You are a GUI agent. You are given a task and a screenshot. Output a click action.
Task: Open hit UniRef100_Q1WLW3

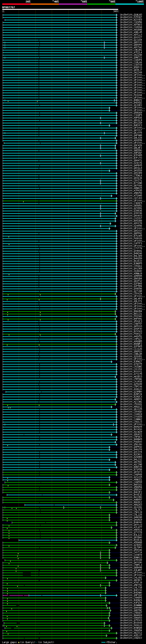[131, 15]
